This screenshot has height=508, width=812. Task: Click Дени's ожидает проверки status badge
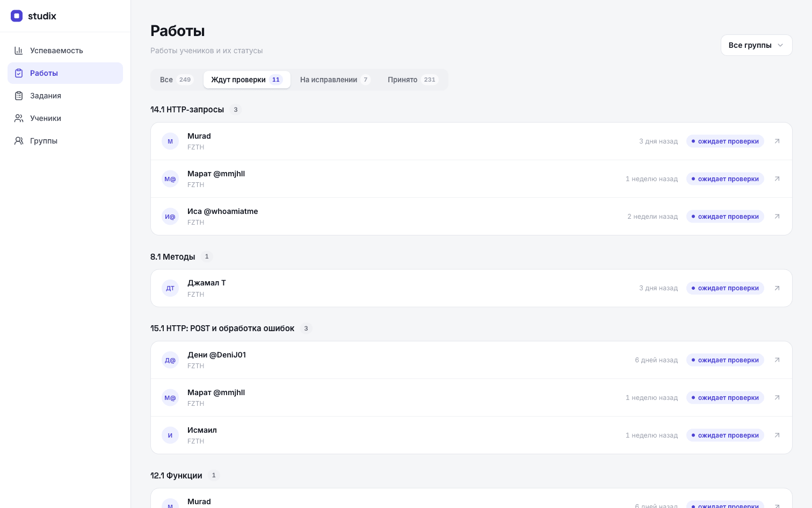pos(725,360)
